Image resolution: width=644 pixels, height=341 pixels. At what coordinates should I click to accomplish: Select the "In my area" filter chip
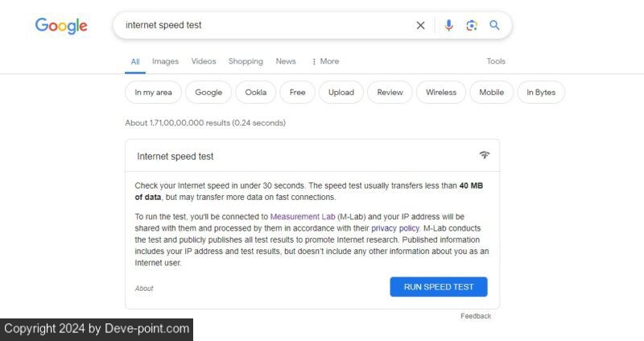(x=153, y=92)
